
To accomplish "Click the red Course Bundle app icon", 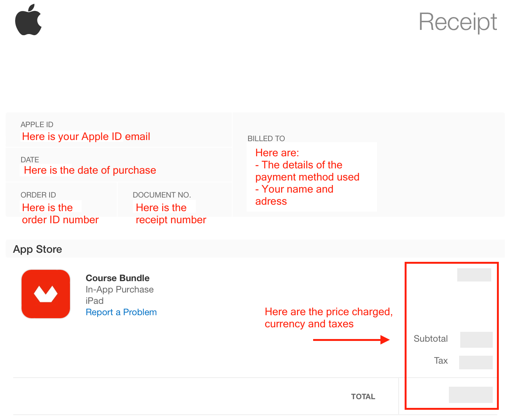I will click(x=46, y=294).
